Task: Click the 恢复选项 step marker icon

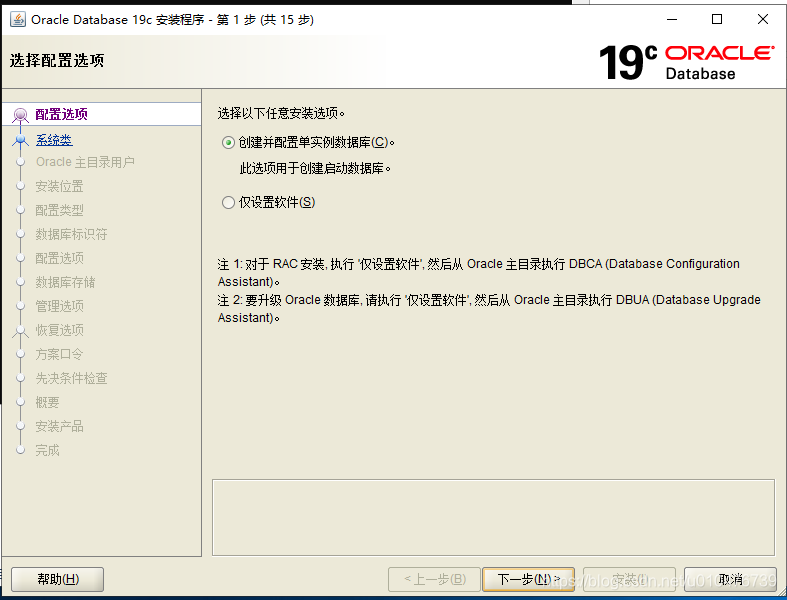Action: click(20, 330)
